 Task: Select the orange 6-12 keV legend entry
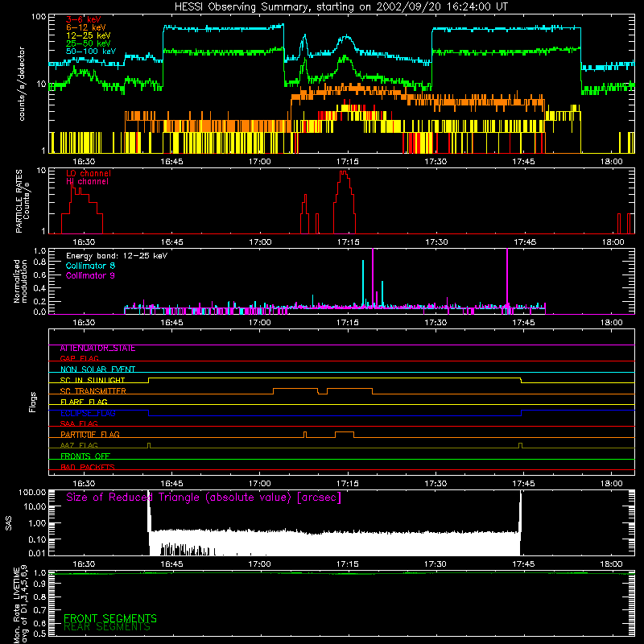tap(86, 27)
